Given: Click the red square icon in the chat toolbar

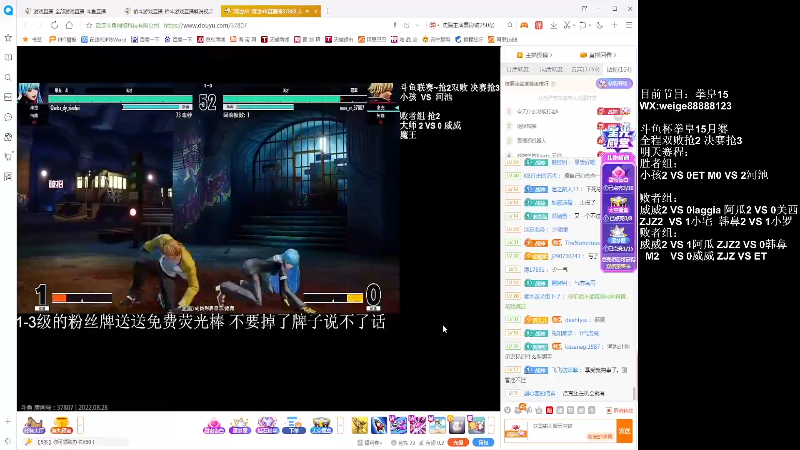Looking at the screenshot, I should click(x=549, y=410).
